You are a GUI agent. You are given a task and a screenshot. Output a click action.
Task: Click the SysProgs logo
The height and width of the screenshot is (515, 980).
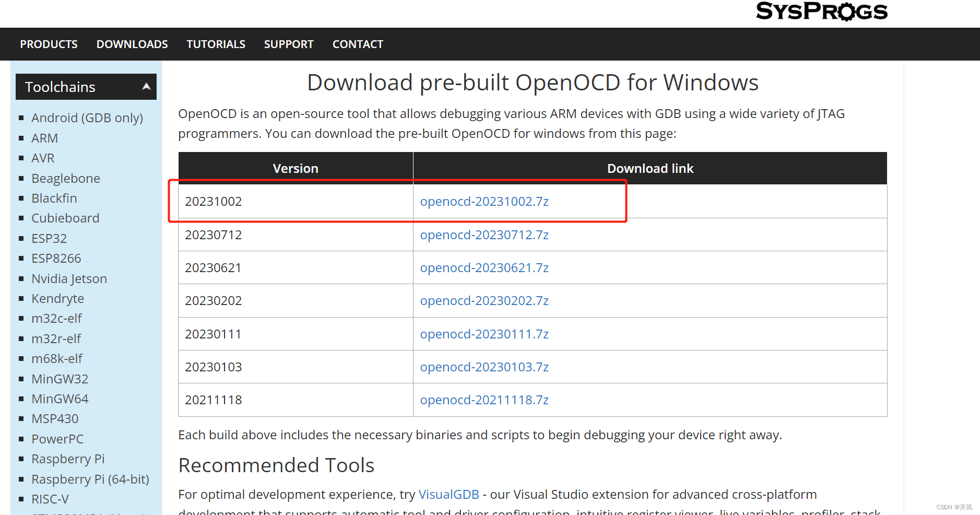tap(821, 11)
